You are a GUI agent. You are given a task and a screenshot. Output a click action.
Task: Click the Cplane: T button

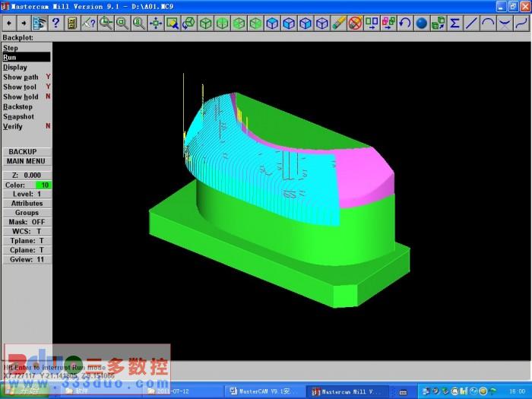pyautogui.click(x=27, y=250)
